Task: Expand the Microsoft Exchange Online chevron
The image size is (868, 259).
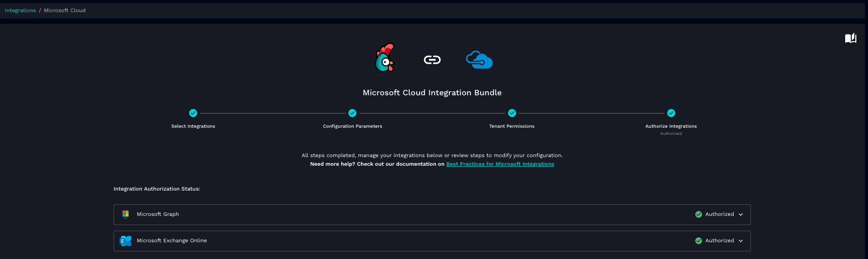Action: click(x=741, y=241)
